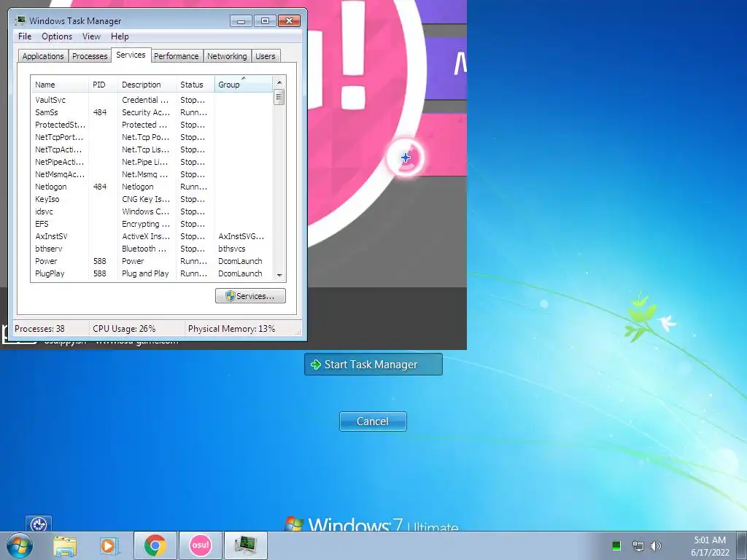Open Windows Explorer from the taskbar
Image resolution: width=747 pixels, height=560 pixels.
click(65, 545)
